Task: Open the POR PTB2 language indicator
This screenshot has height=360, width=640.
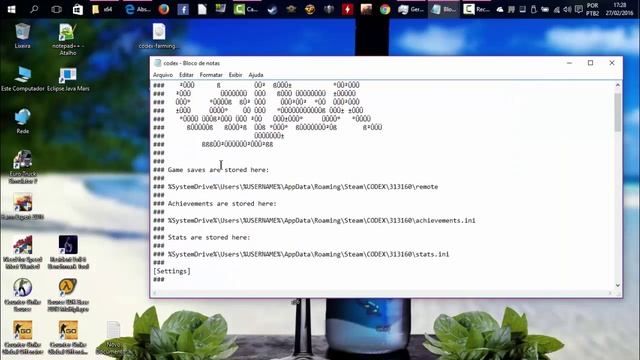Action: coord(592,9)
